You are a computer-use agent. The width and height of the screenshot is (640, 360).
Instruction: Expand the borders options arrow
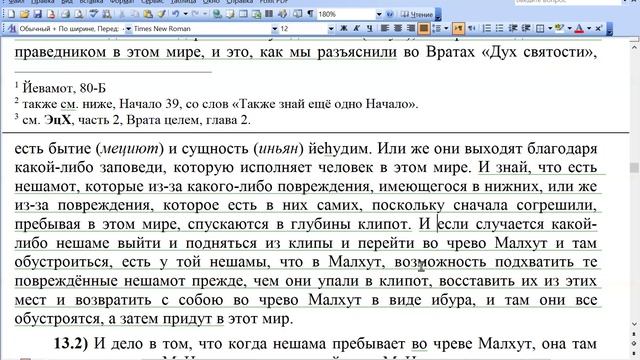pos(550,28)
